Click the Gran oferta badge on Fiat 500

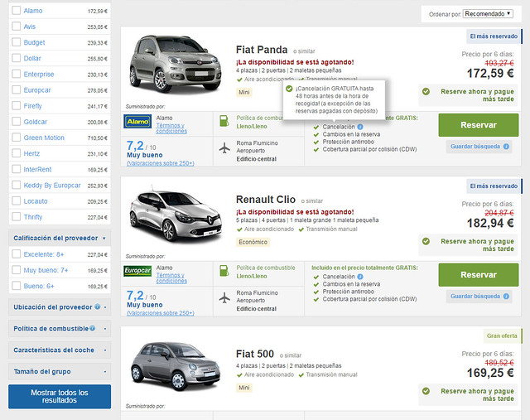[503, 336]
